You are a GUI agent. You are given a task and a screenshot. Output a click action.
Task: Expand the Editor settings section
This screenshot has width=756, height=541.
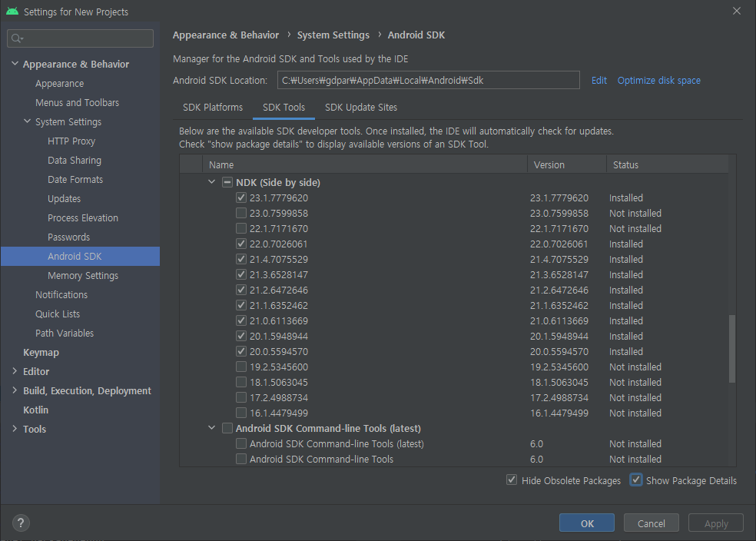15,371
